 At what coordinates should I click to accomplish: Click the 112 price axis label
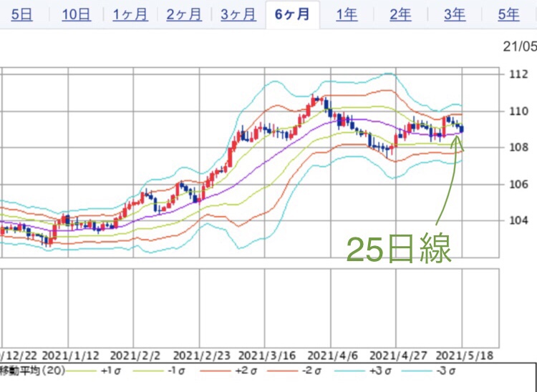coord(518,74)
